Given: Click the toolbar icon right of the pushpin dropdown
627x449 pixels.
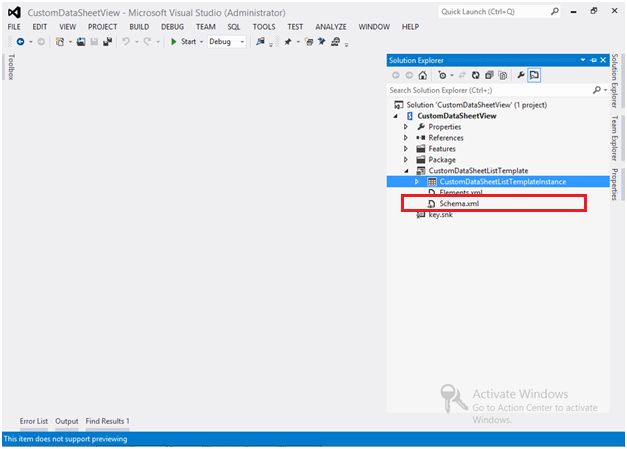Looking at the screenshot, I should point(309,42).
